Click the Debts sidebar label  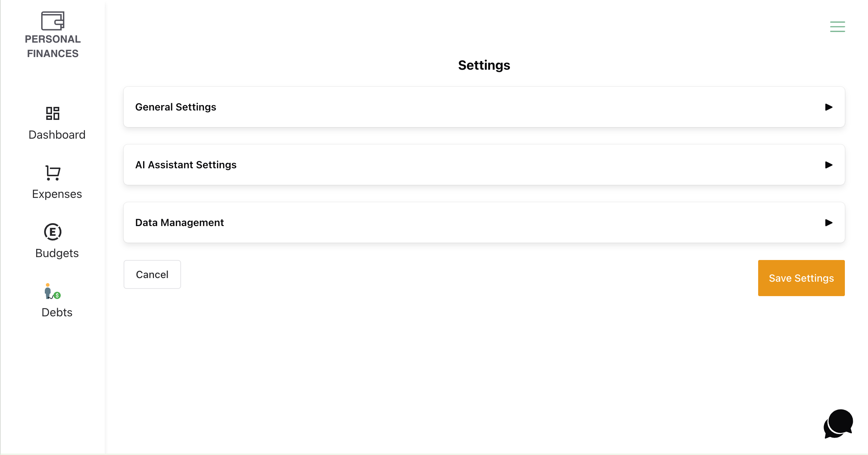(x=57, y=312)
